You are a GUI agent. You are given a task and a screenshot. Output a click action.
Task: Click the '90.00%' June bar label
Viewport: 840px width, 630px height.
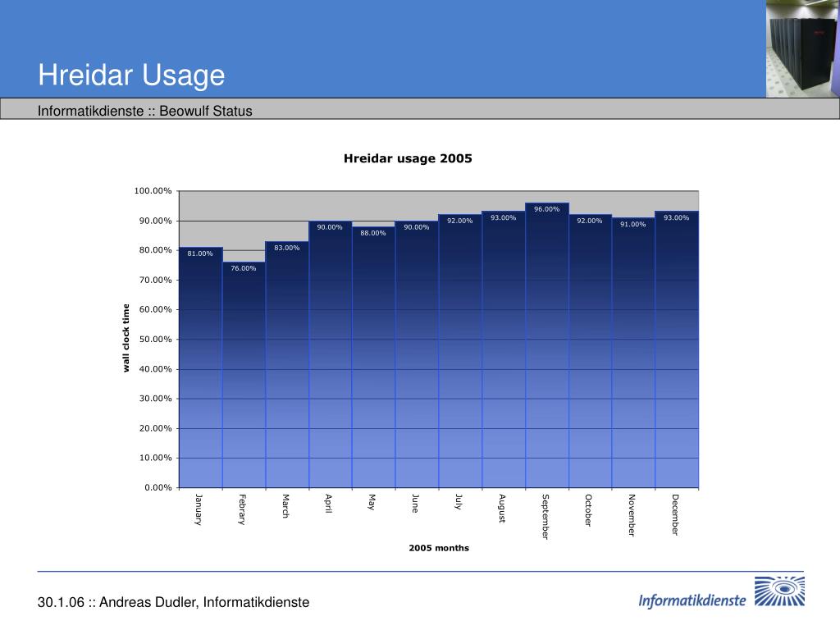(x=416, y=227)
